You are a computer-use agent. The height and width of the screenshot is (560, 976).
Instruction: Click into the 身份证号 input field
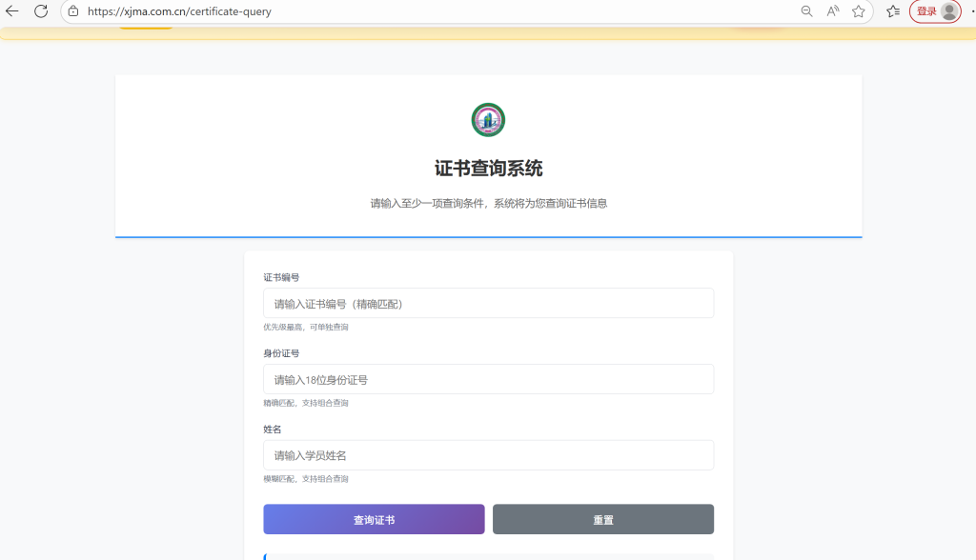(x=488, y=379)
